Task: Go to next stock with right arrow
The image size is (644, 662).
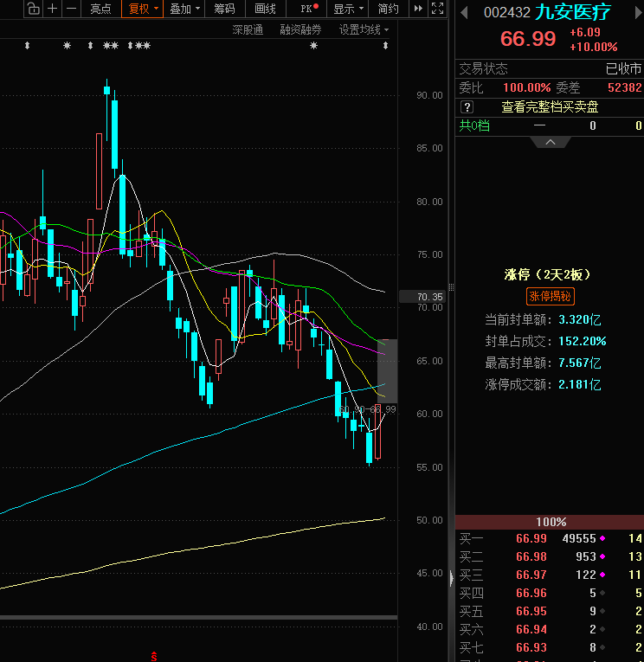Action: click(x=638, y=13)
